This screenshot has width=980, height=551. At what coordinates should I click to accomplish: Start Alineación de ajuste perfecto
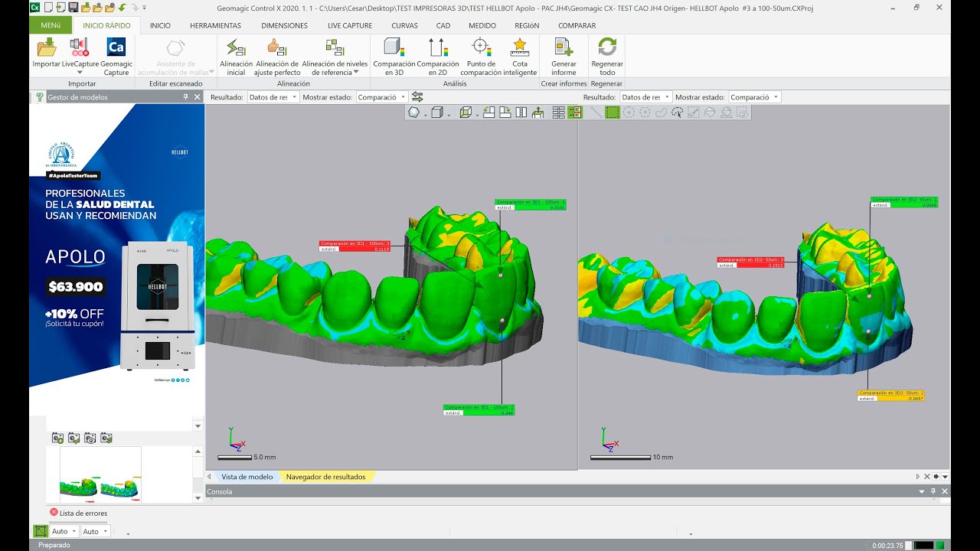pos(277,57)
